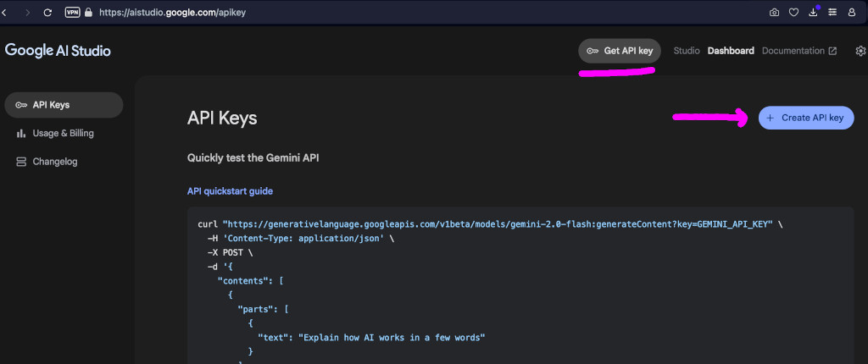Select the Dashboard tab
868x364 pixels.
[731, 51]
